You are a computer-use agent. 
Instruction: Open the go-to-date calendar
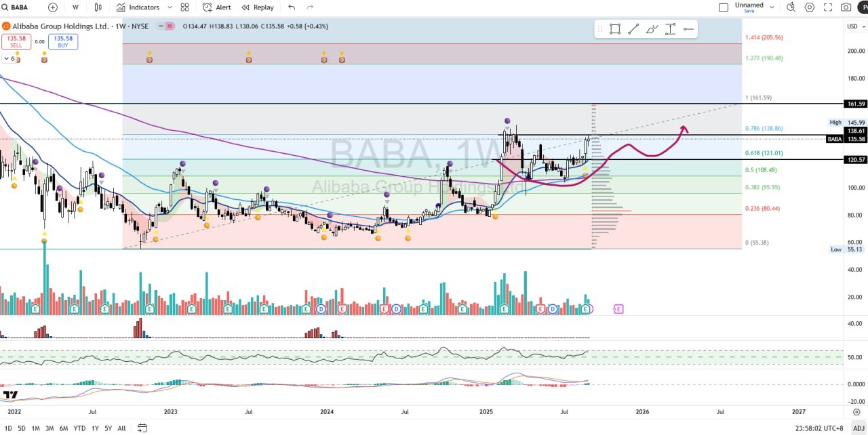click(x=142, y=428)
